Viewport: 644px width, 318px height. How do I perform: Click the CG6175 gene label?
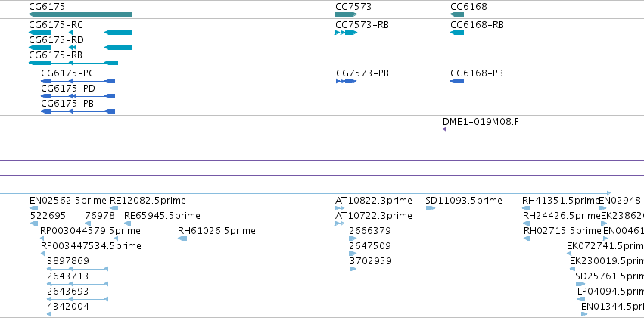click(x=47, y=7)
